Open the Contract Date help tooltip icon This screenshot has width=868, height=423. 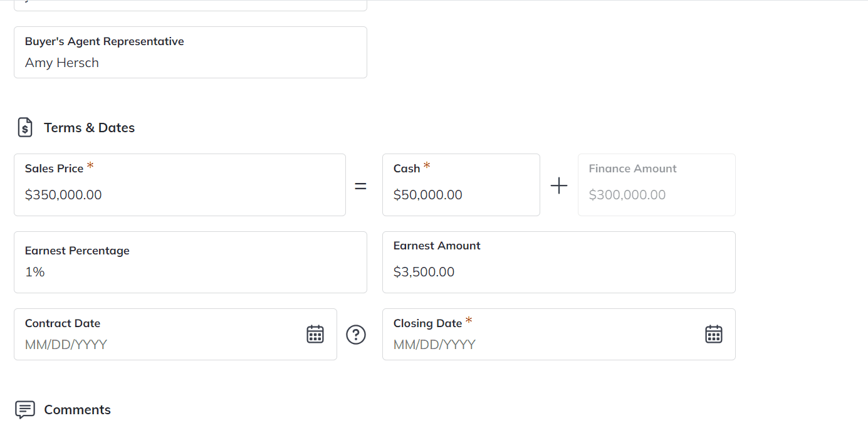[356, 335]
